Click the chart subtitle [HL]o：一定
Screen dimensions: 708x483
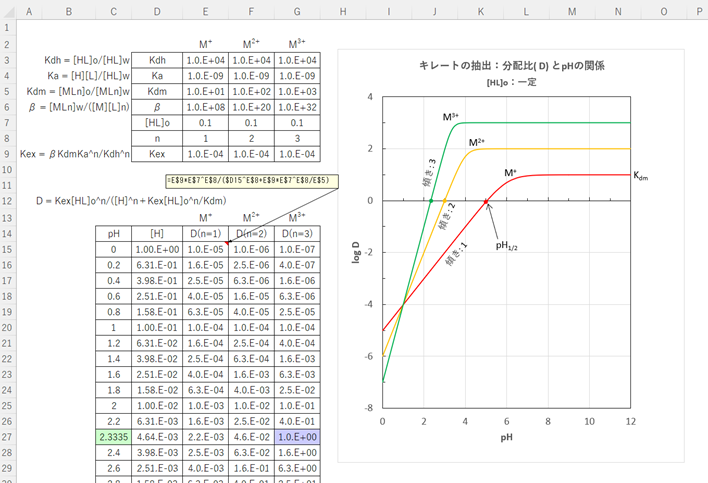[511, 83]
